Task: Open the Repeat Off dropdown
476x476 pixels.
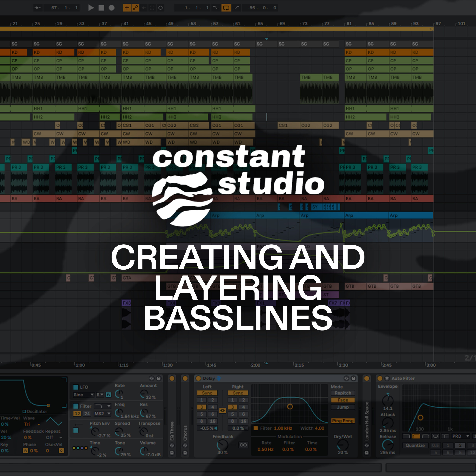Action: pos(54,438)
